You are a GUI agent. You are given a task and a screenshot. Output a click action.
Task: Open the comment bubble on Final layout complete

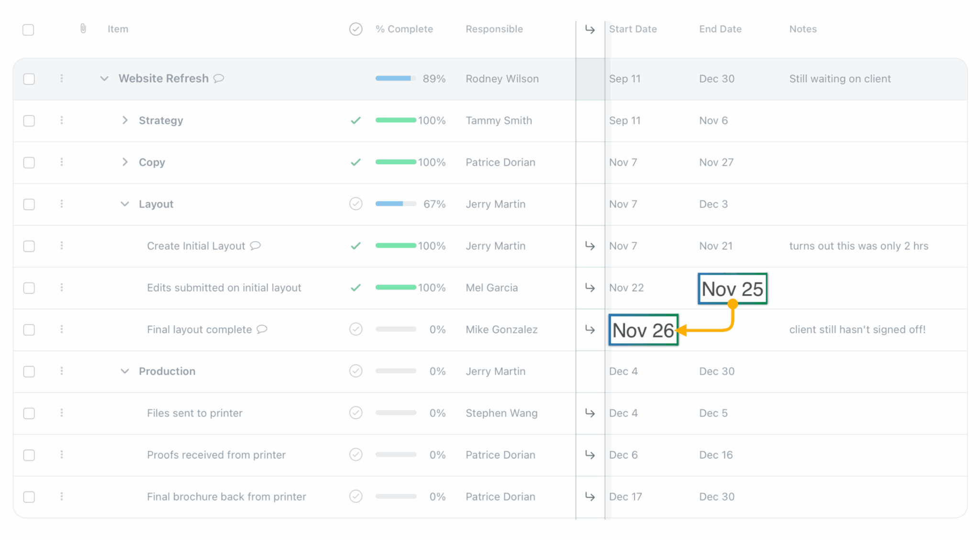[x=262, y=330]
